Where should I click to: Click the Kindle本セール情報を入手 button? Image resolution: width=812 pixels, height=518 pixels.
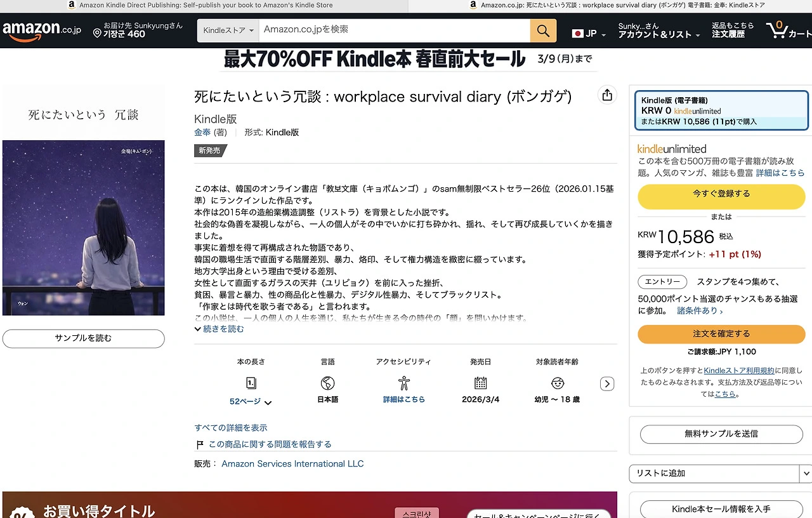coord(721,509)
